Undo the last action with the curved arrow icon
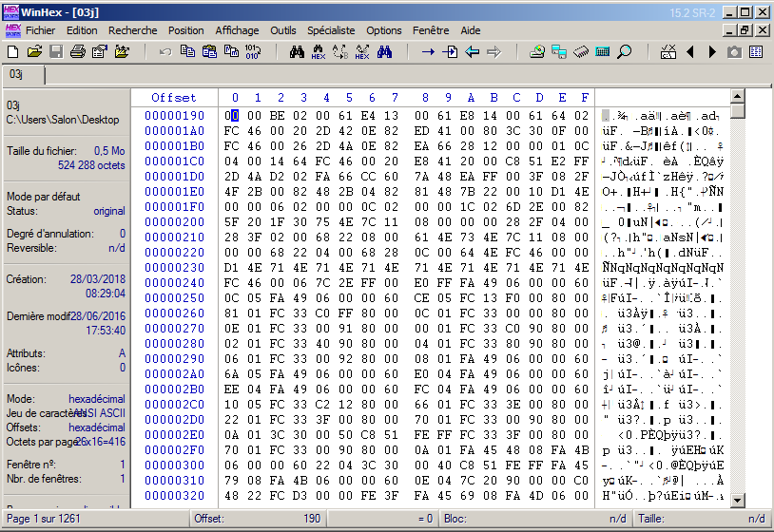The image size is (774, 532). click(x=165, y=51)
